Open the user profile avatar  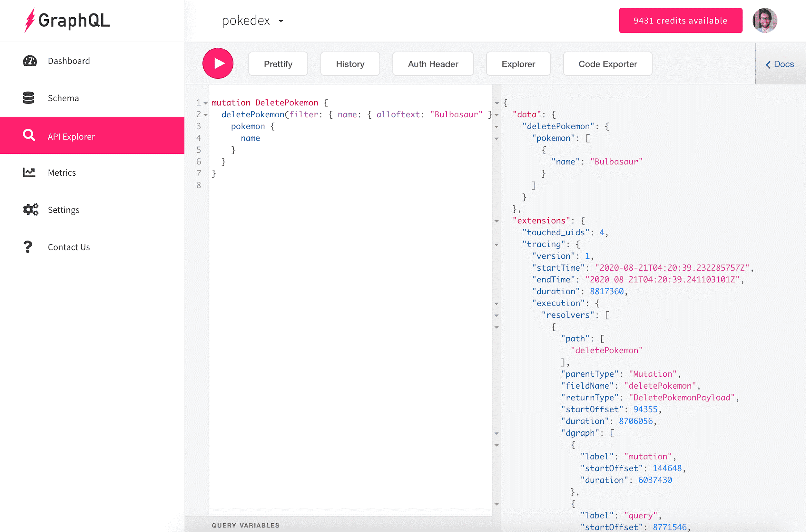[765, 20]
